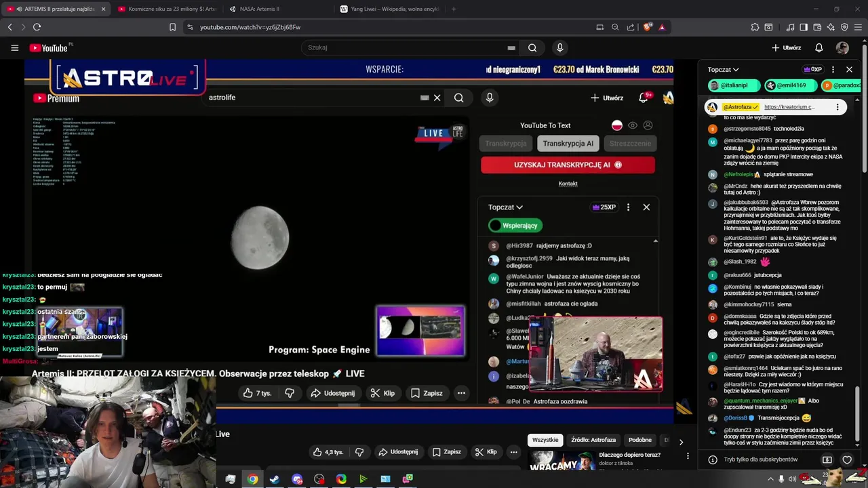
Task: Open the Brave playlist music note icon
Action: [790, 27]
